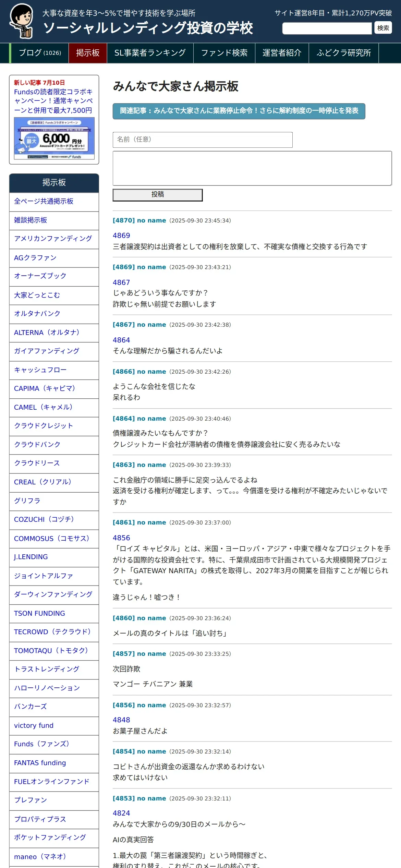
Task: Open victory fund board
Action: pos(54,725)
